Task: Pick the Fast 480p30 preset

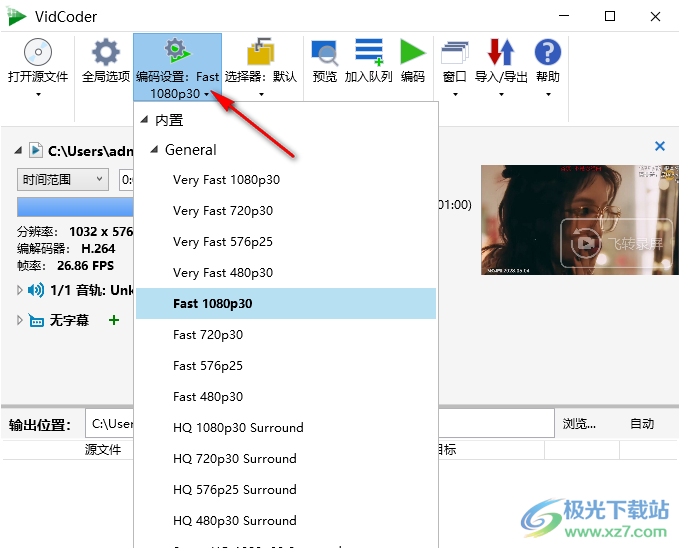Action: coord(286,397)
